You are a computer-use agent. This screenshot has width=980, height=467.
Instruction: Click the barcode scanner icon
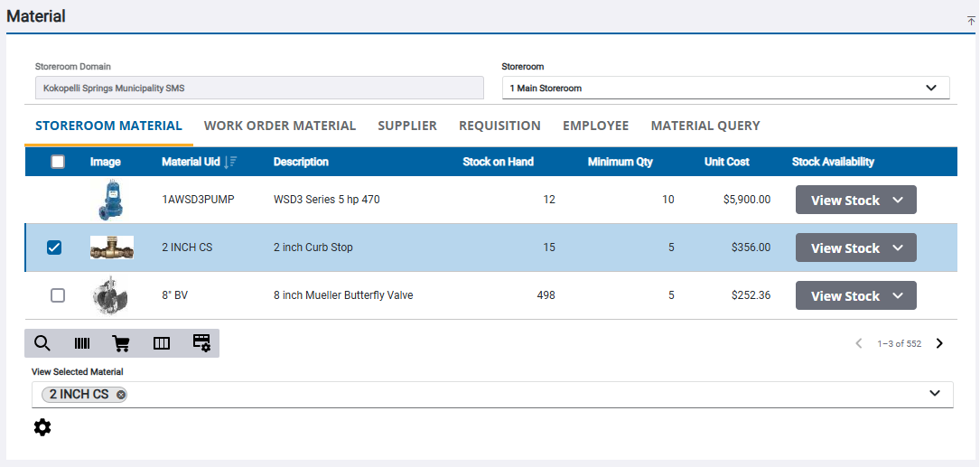[x=82, y=343]
